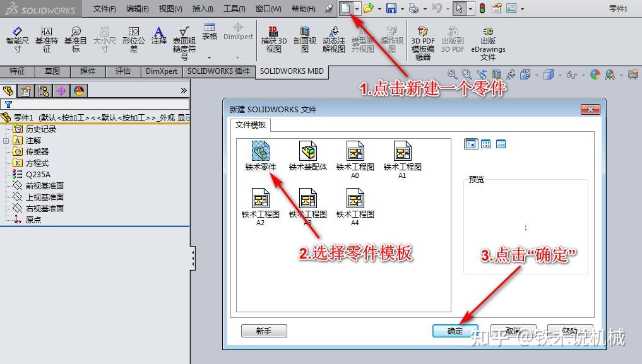Expand the Options dropdown arrow

(x=523, y=9)
